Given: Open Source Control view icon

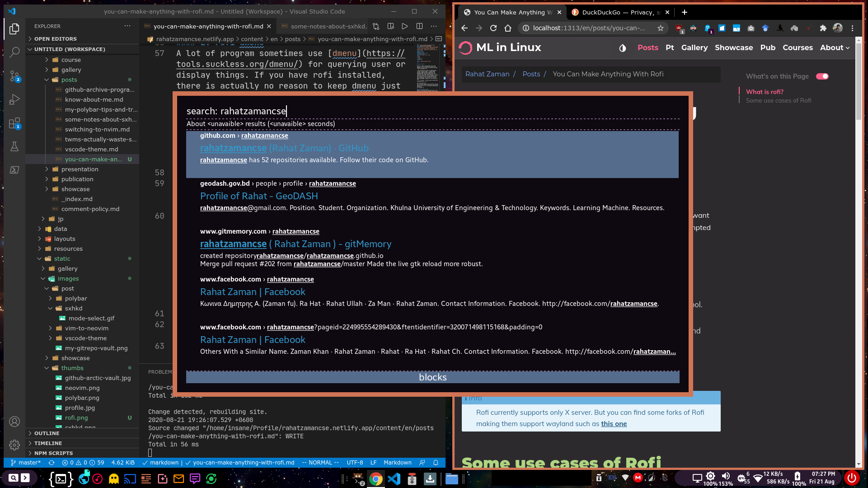Looking at the screenshot, I should 14,76.
